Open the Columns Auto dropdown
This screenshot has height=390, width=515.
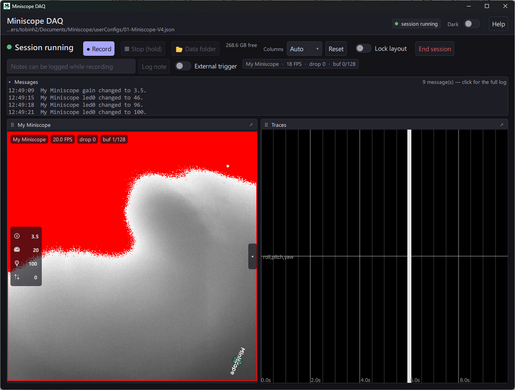click(304, 49)
